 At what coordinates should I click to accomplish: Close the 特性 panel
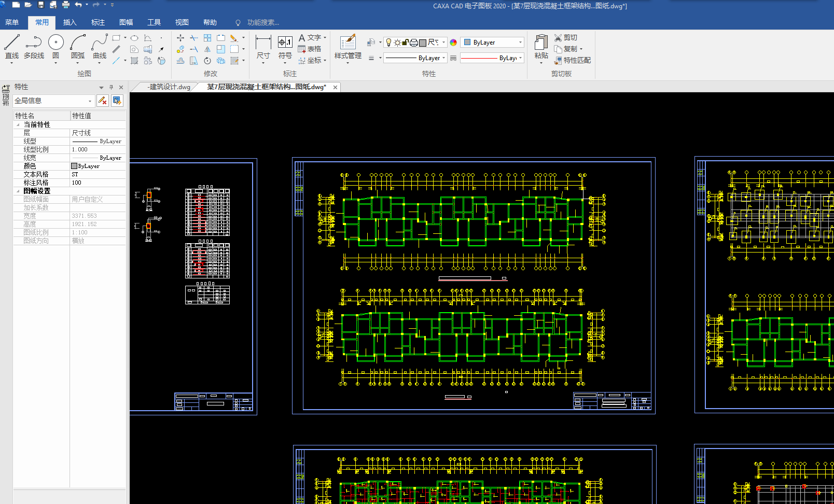pyautogui.click(x=121, y=87)
